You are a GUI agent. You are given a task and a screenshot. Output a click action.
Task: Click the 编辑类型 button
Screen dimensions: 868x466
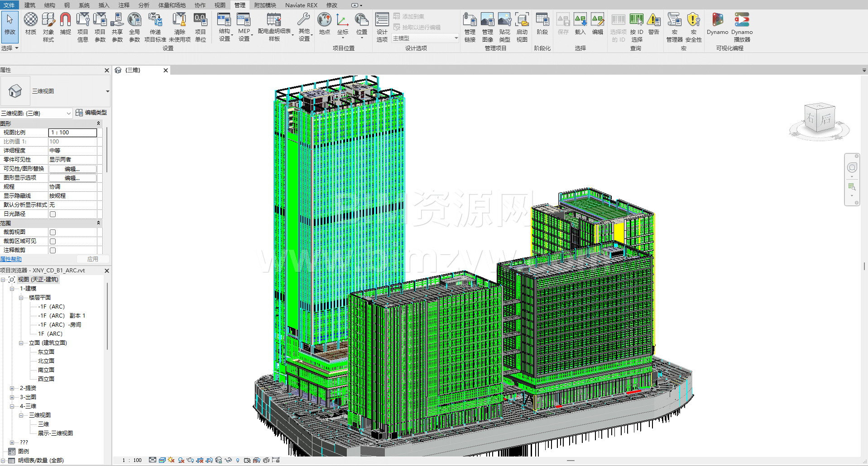(91, 113)
